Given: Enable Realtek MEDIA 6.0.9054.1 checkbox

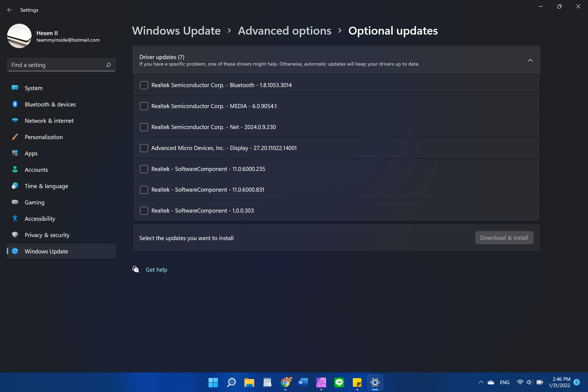Looking at the screenshot, I should point(144,106).
